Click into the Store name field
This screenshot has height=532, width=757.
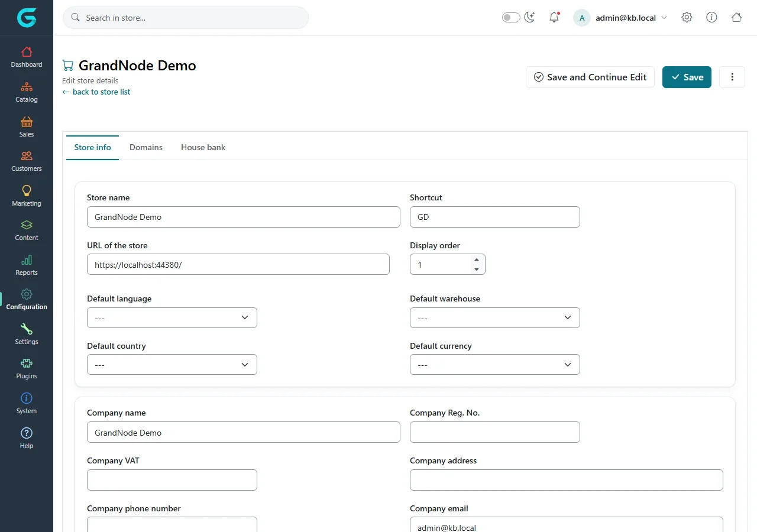244,217
